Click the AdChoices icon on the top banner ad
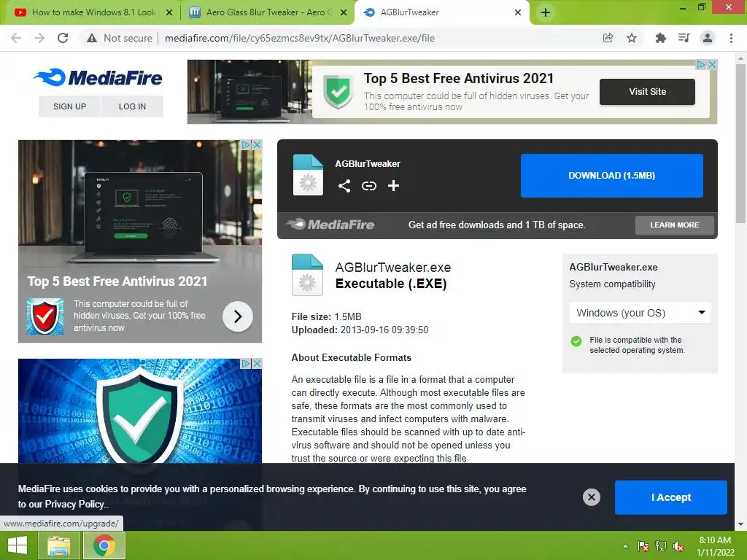The width and height of the screenshot is (747, 560). point(701,64)
